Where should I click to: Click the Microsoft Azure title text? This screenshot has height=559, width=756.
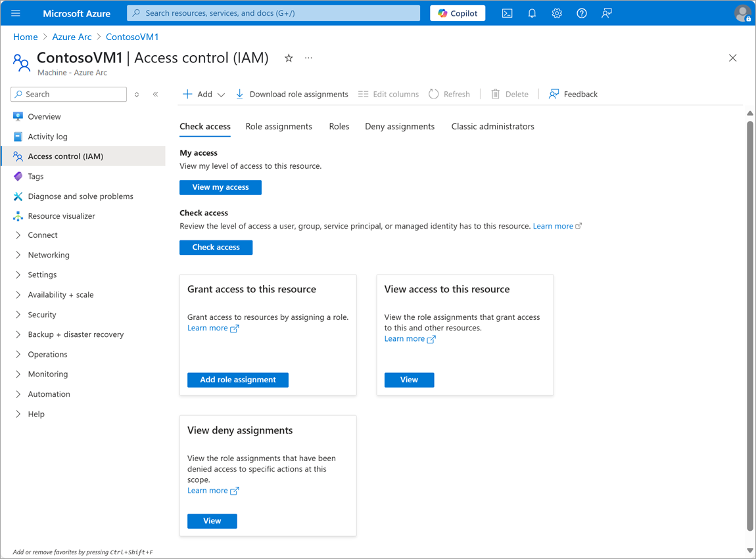pos(77,14)
